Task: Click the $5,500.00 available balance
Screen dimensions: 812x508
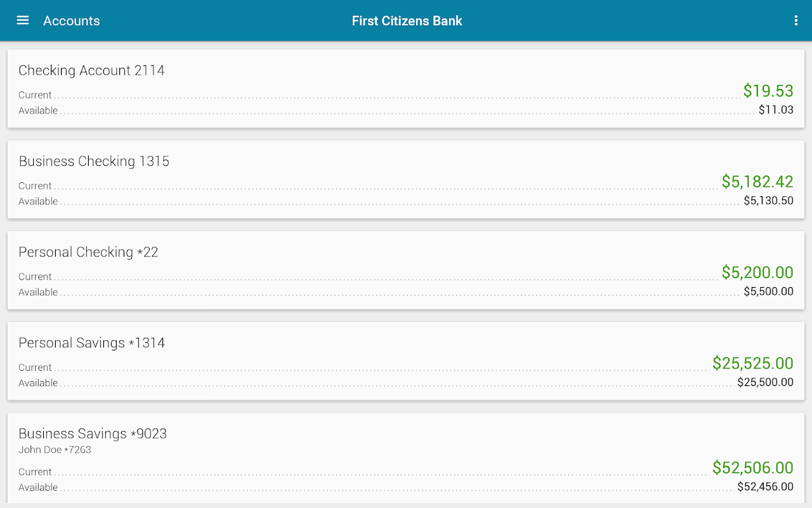Action: (768, 291)
